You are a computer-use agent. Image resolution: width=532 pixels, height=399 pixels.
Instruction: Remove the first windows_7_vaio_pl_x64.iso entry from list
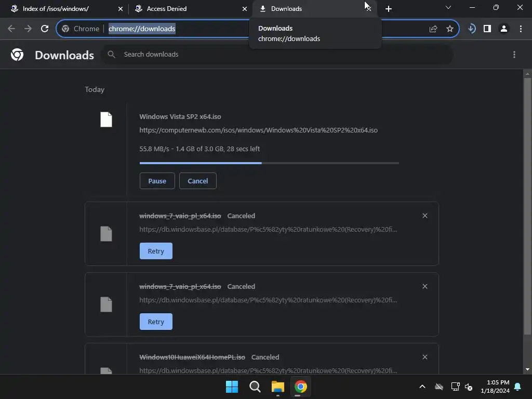425,216
